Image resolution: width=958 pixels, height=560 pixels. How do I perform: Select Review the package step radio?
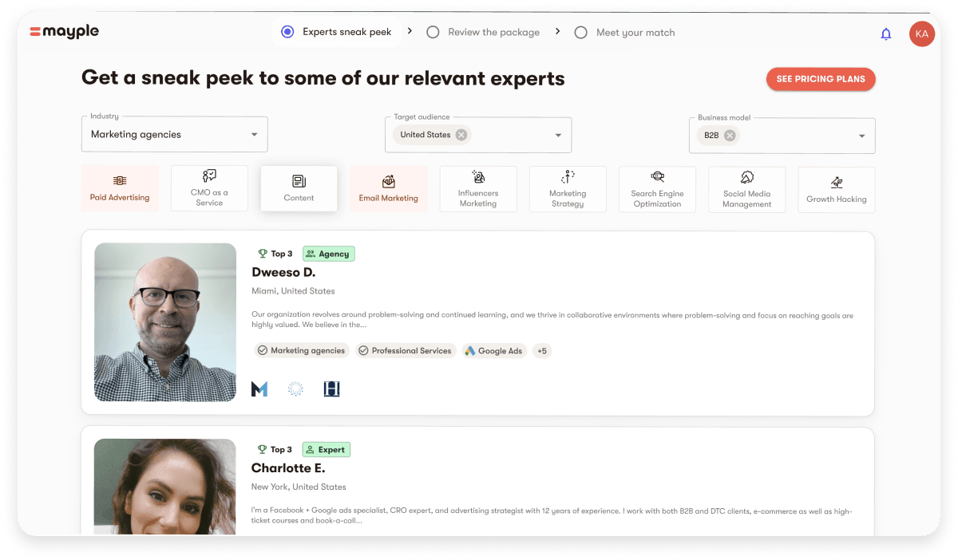click(433, 32)
